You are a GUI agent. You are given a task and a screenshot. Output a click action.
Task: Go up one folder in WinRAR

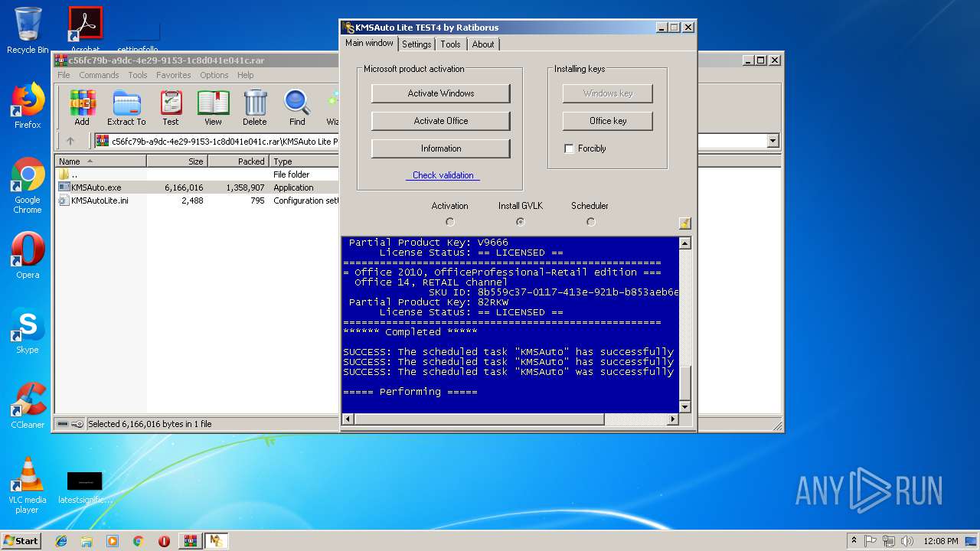(x=70, y=141)
